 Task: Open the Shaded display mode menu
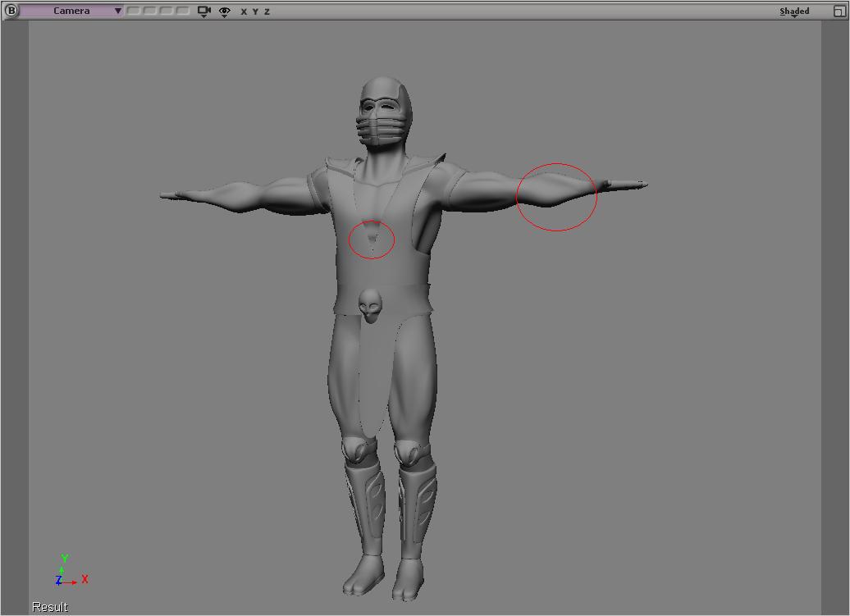point(794,11)
